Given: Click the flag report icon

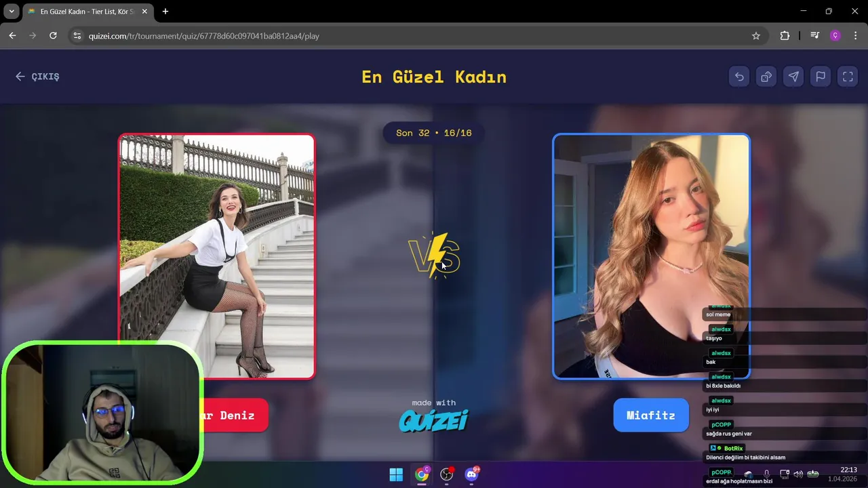Looking at the screenshot, I should click(x=821, y=77).
